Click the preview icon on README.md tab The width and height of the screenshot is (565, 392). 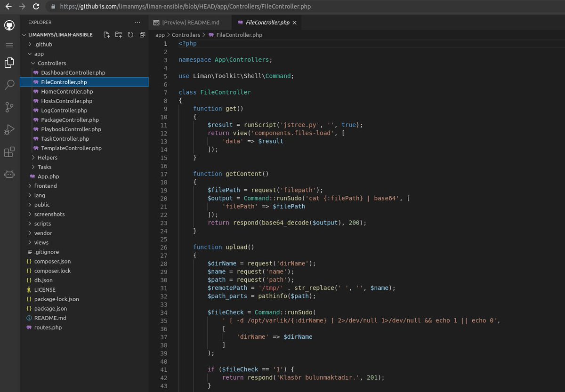[157, 23]
